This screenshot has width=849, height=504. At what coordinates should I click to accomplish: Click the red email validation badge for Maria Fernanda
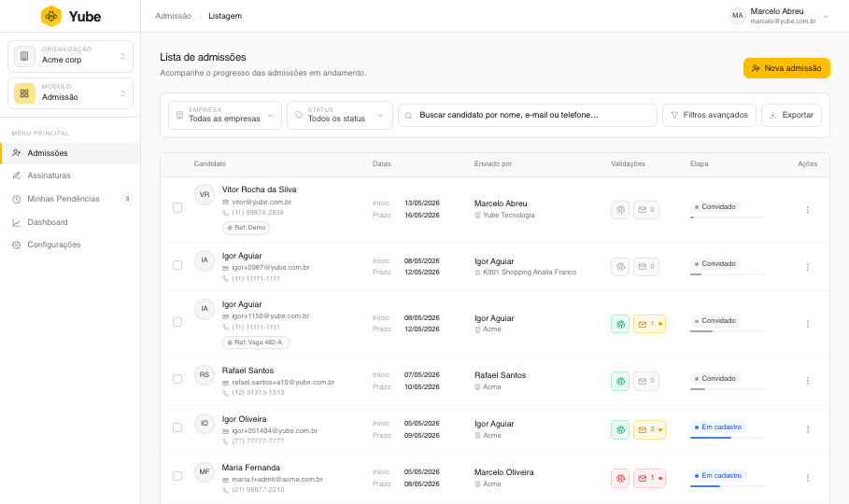649,478
